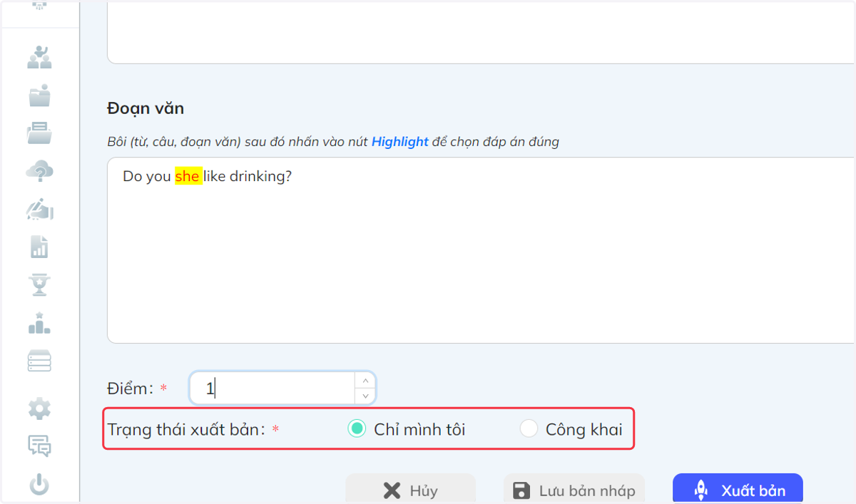This screenshot has width=856, height=504.
Task: Open the report chart document icon
Action: click(39, 247)
